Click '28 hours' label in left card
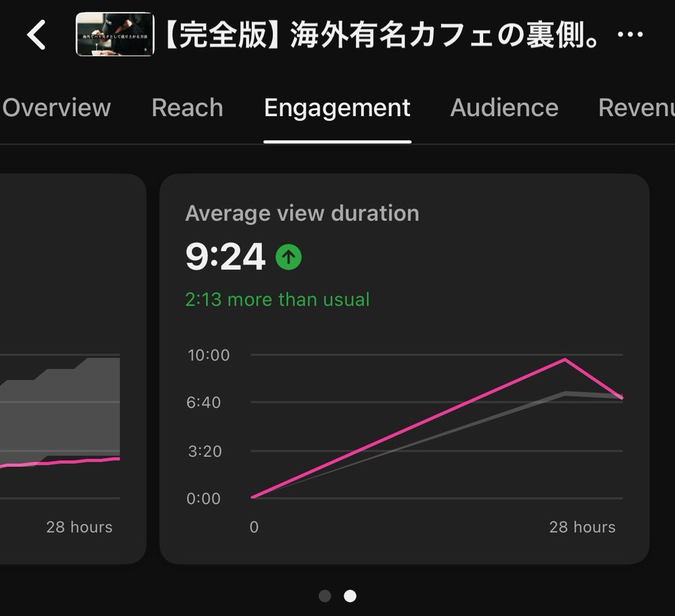The image size is (675, 616). tap(79, 527)
